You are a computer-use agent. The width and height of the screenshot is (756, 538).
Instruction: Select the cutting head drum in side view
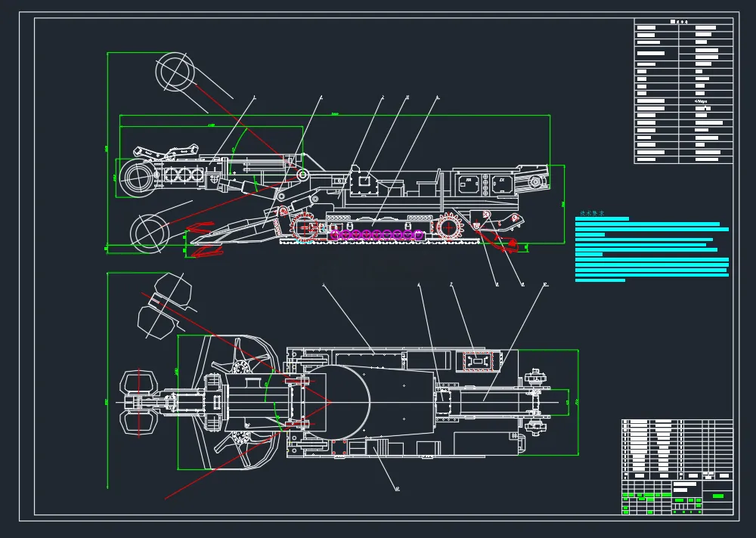138,178
